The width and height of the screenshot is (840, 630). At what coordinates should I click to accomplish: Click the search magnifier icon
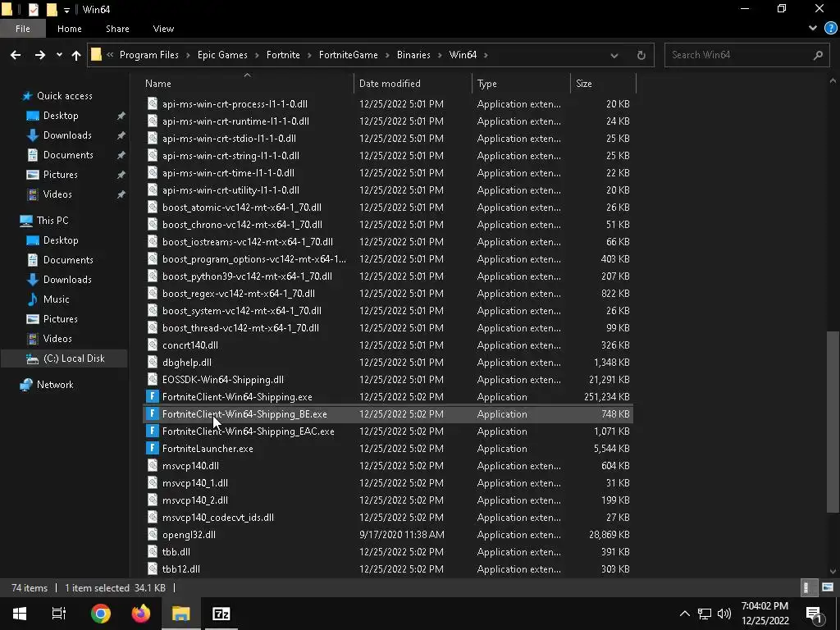(x=818, y=55)
